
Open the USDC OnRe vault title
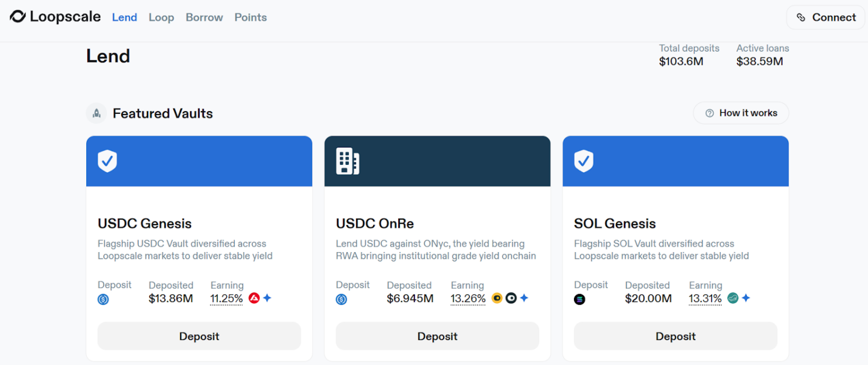[374, 223]
